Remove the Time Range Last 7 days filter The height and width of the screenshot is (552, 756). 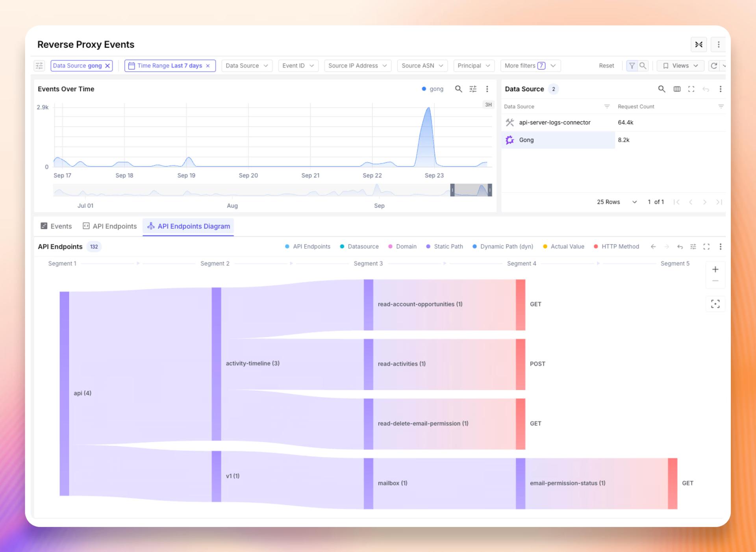208,66
